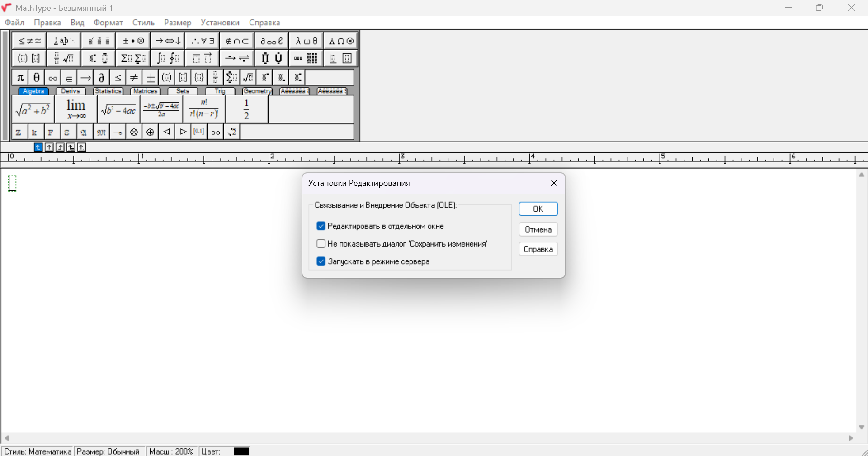868x456 pixels.
Task: Open the Установки menu
Action: (220, 23)
